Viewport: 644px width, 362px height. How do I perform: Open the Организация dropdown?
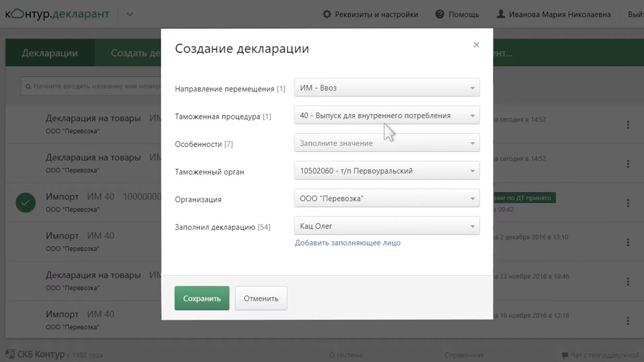point(386,199)
